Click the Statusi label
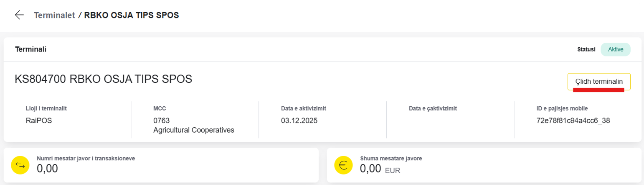The width and height of the screenshot is (644, 185). pos(586,49)
